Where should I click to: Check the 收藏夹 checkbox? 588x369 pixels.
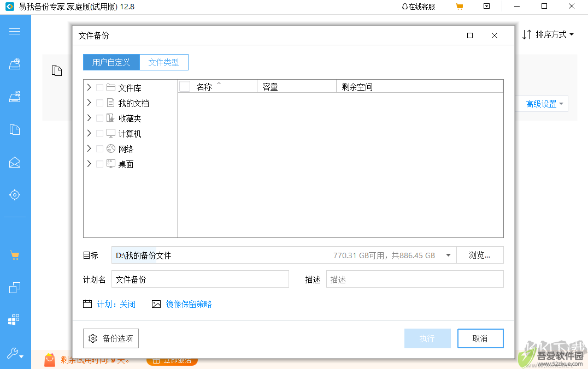(100, 118)
